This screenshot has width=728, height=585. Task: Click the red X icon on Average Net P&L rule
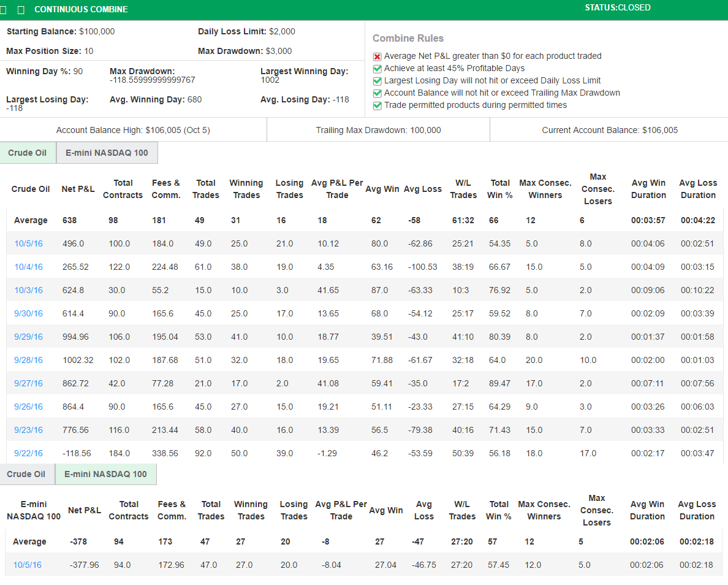point(377,56)
